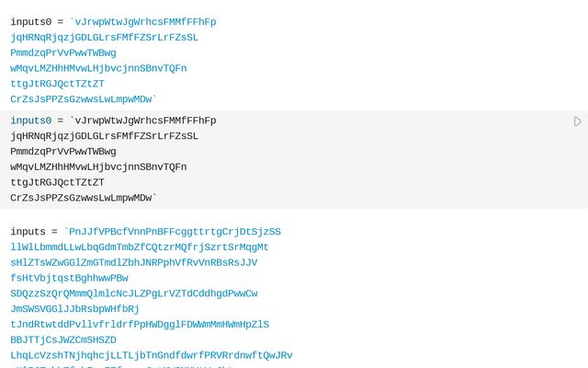Image resolution: width=588 pixels, height=368 pixels.
Task: Click top output's last line CrZsJsPPZsGzwwsLwLmpwMDw
Action: (84, 99)
